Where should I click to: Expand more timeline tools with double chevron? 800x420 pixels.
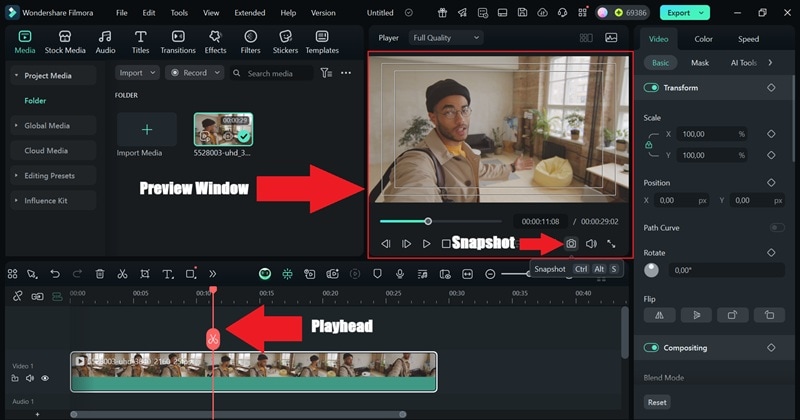coord(212,274)
